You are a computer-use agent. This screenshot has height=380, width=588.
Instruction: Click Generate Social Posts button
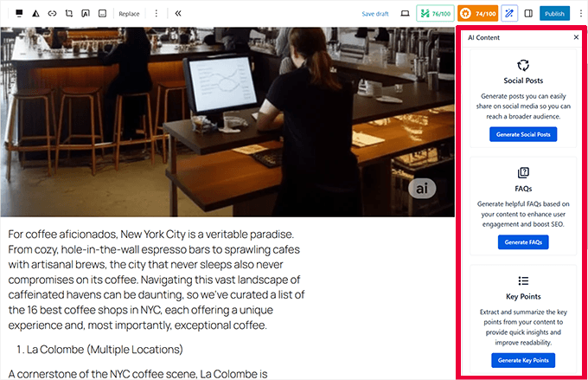[522, 134]
